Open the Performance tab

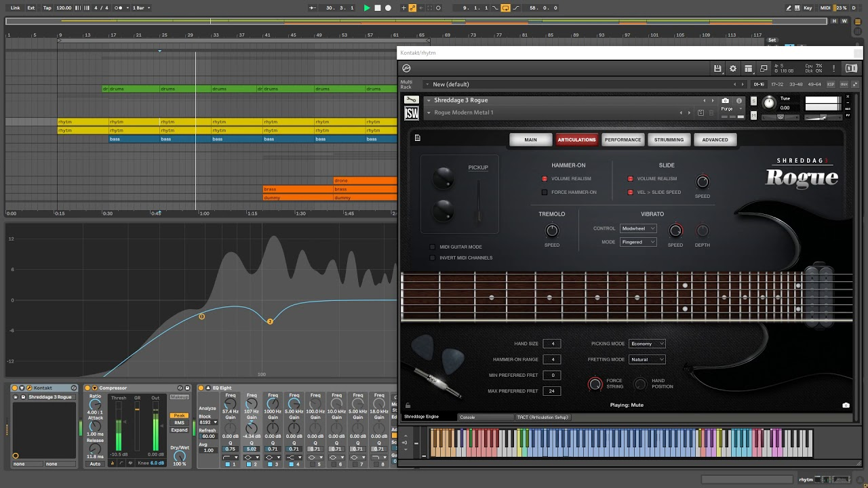pos(623,140)
